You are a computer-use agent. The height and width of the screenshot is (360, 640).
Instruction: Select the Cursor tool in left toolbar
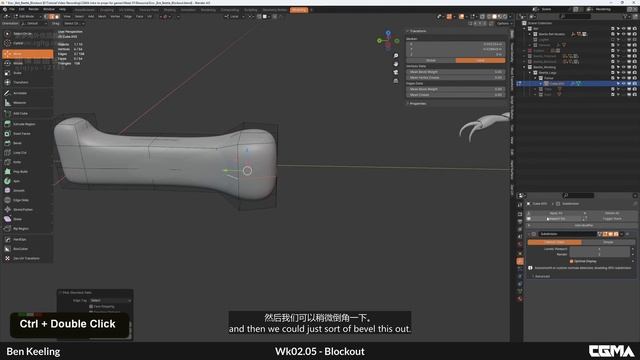click(27, 43)
